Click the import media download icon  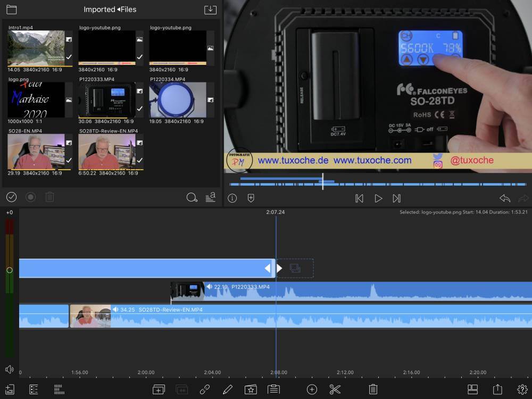click(210, 10)
